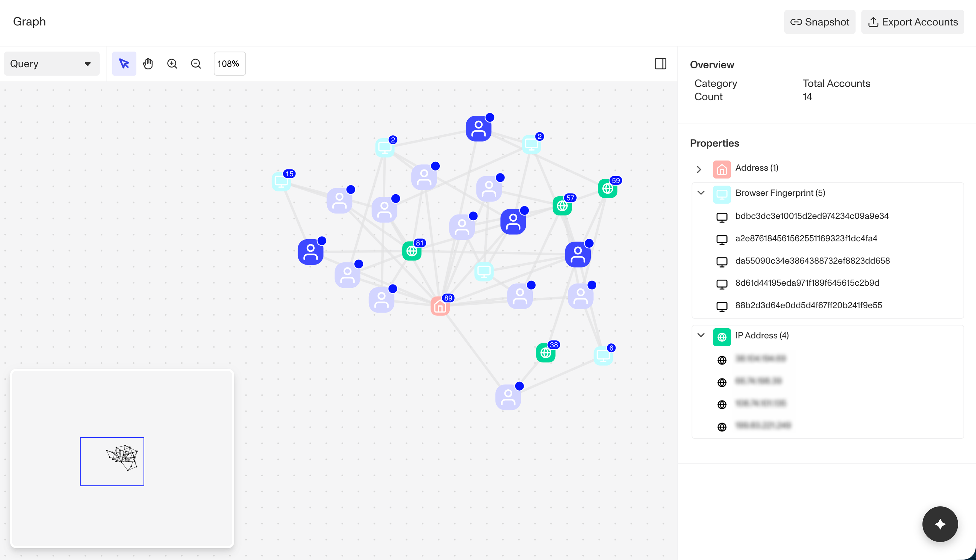This screenshot has height=560, width=976.
Task: Click the Total Accounts label
Action: click(x=836, y=83)
